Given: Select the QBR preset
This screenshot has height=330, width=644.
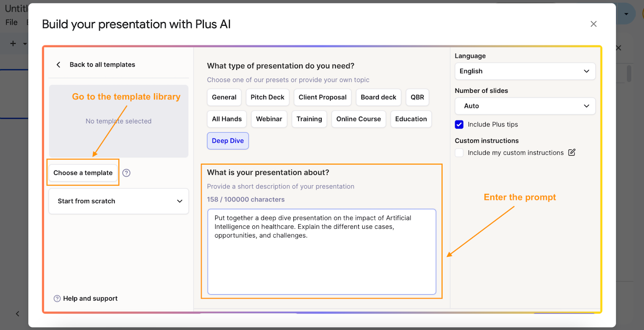Looking at the screenshot, I should coord(417,97).
